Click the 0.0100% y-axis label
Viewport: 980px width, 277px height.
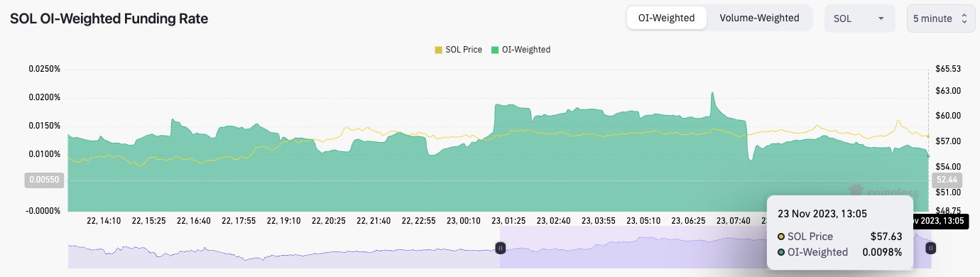[44, 154]
